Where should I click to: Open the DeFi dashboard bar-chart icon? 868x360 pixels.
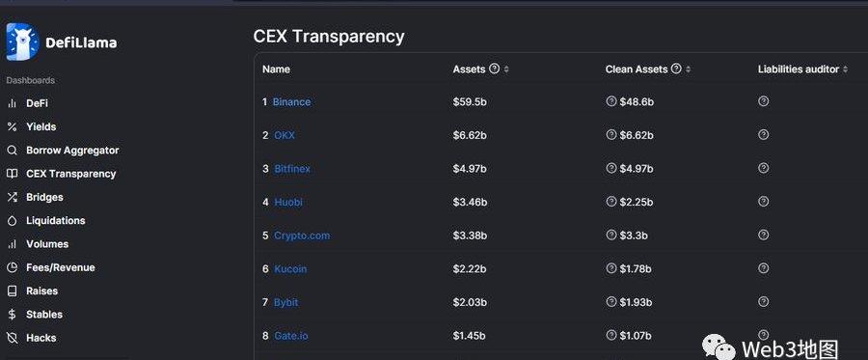point(13,103)
